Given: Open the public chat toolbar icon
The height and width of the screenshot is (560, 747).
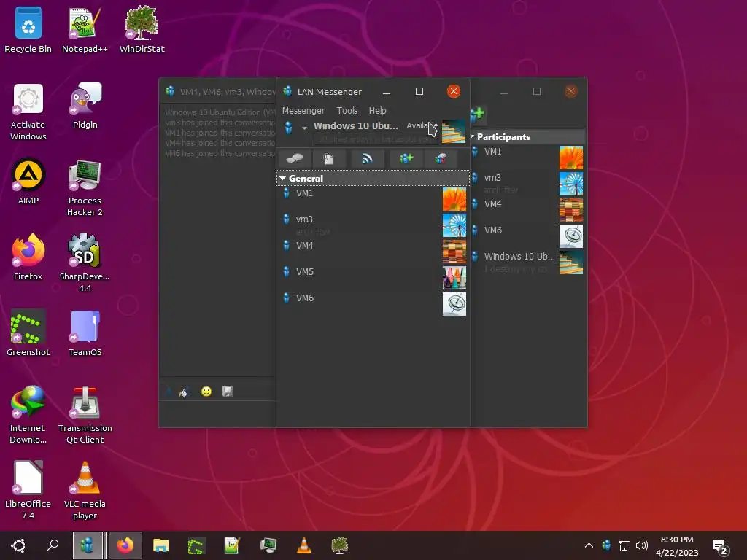Looking at the screenshot, I should (x=440, y=158).
